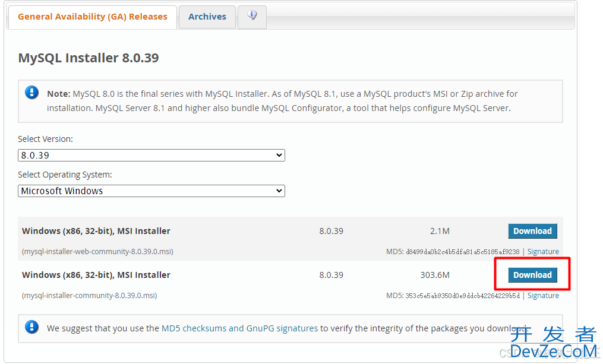Screen dimensions: 603x364
Task: Download the 2.1M web-community MSI installer
Action: click(x=532, y=231)
